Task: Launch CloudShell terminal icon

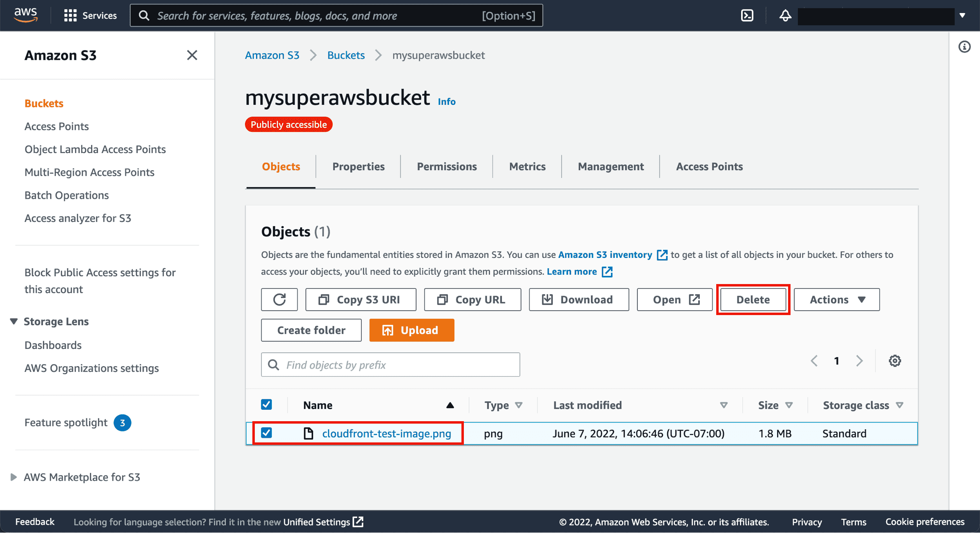Action: [747, 16]
